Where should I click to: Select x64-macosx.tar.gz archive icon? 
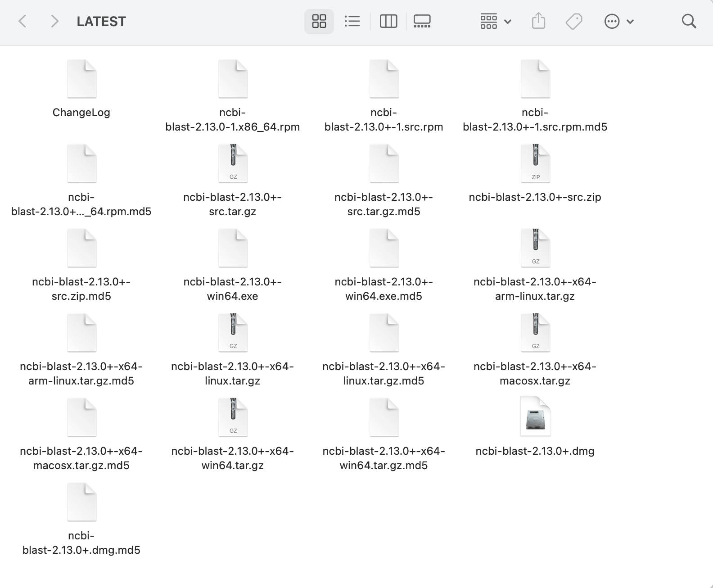[x=535, y=333]
